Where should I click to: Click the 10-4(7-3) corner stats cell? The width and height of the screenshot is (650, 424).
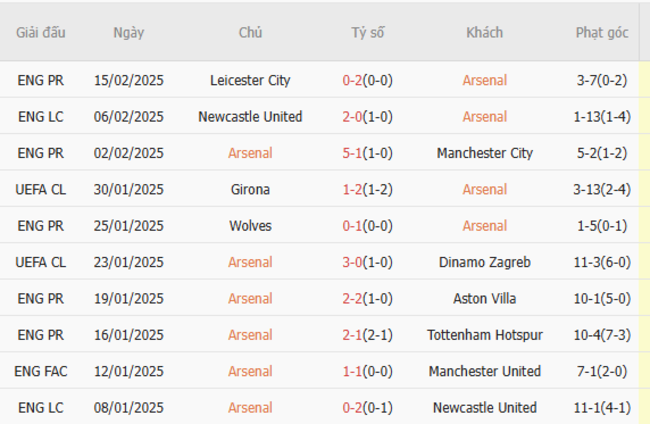click(602, 335)
